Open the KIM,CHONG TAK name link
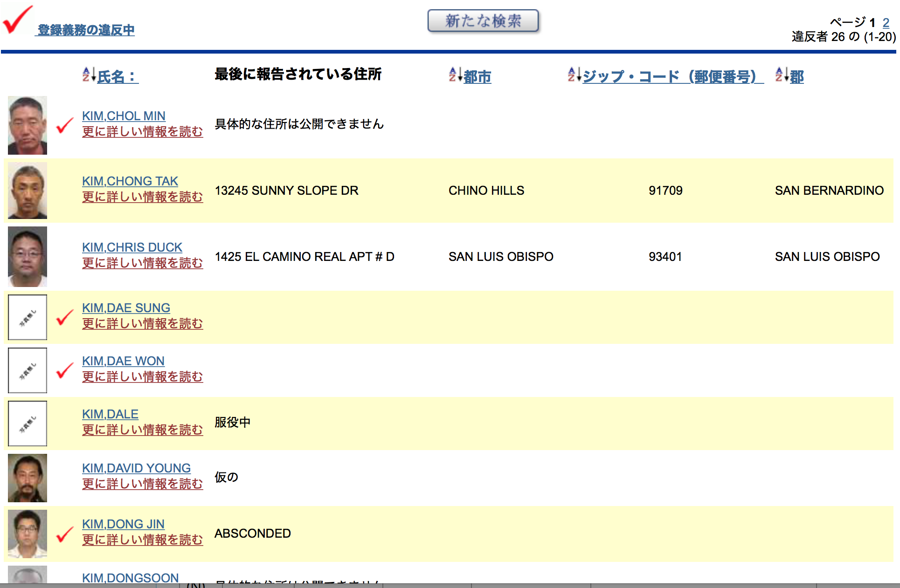This screenshot has height=588, width=900. tap(130, 181)
